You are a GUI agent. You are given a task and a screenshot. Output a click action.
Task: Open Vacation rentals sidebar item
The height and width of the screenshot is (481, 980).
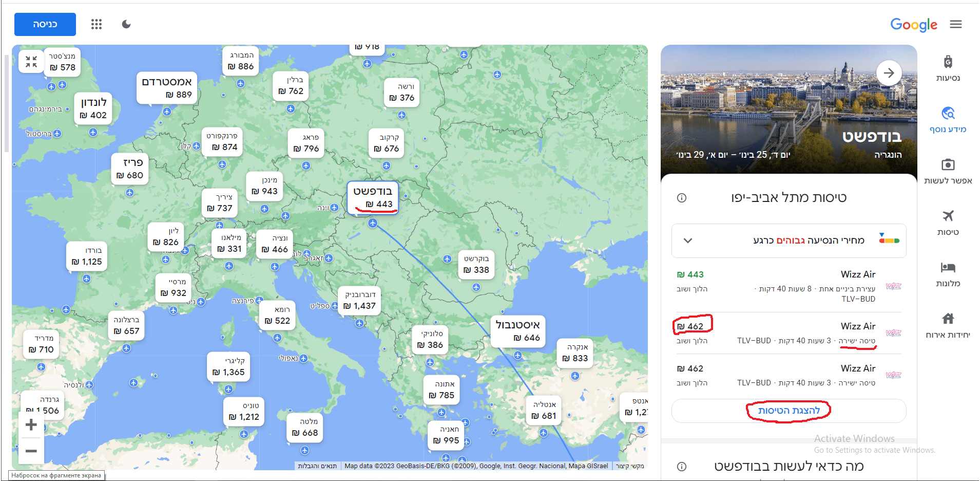948,325
